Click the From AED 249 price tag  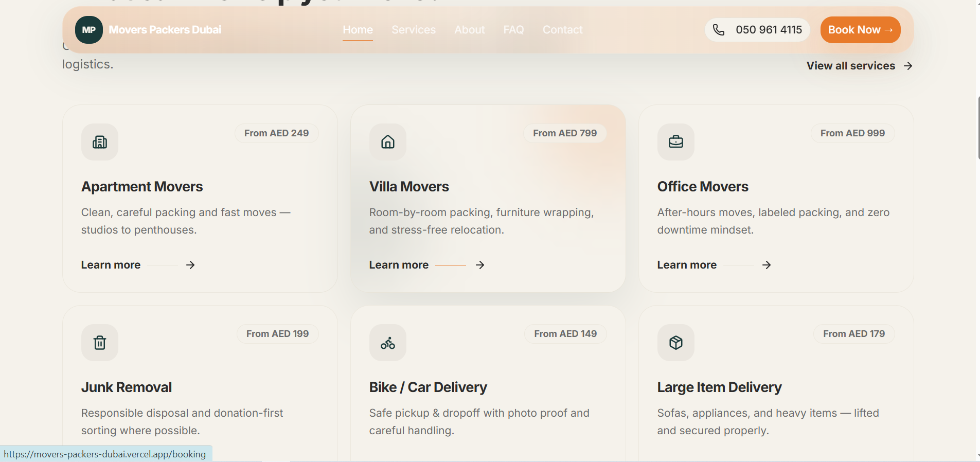[277, 133]
